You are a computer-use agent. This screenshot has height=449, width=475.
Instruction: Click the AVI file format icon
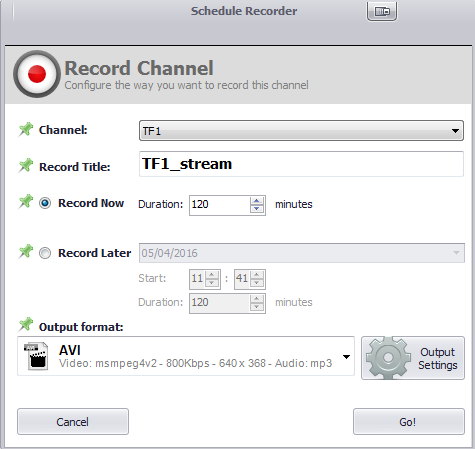click(x=36, y=356)
